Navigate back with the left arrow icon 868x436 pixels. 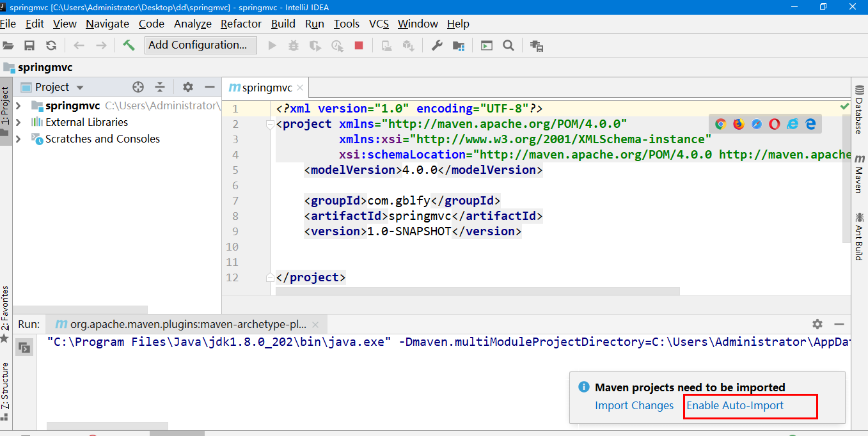[x=79, y=45]
